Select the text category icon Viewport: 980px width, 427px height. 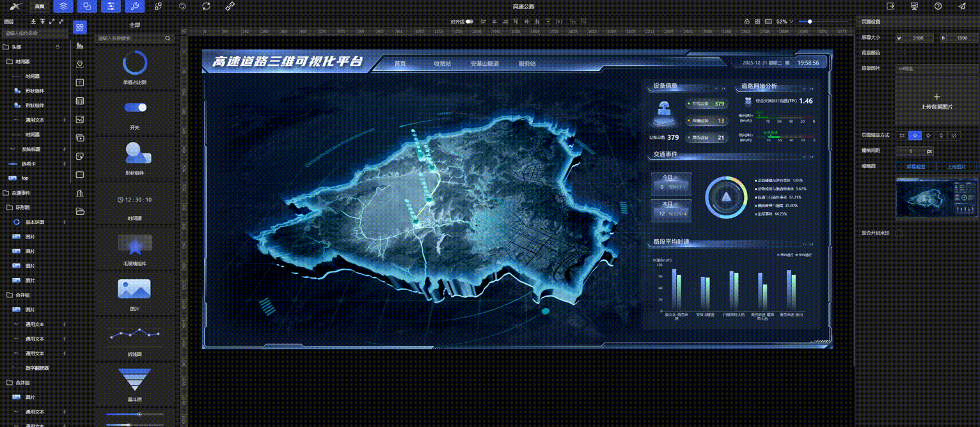80,82
